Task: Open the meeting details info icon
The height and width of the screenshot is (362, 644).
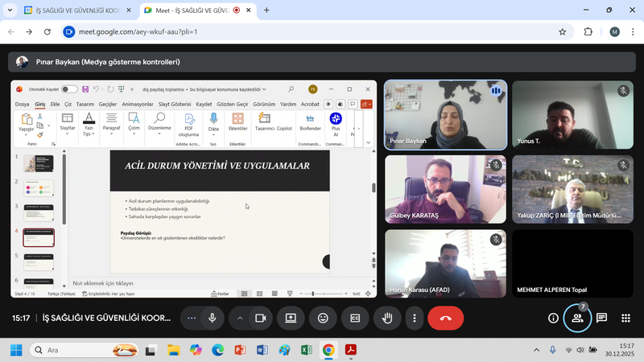Action: [553, 318]
